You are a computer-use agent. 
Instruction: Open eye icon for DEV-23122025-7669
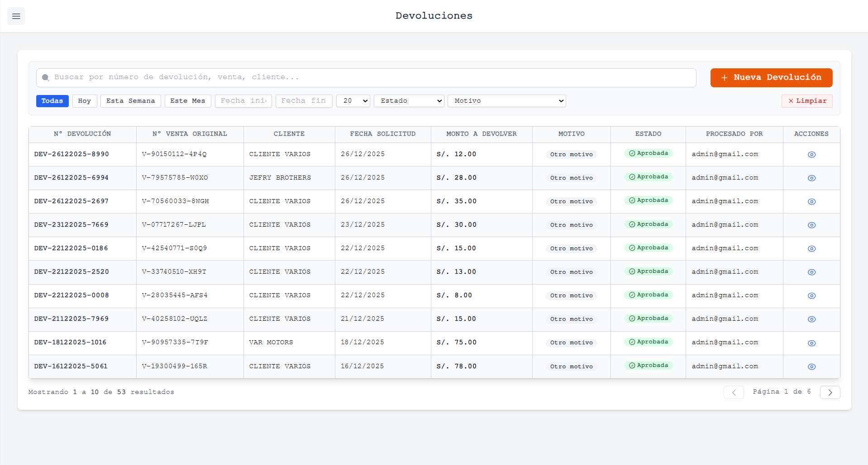(x=811, y=225)
